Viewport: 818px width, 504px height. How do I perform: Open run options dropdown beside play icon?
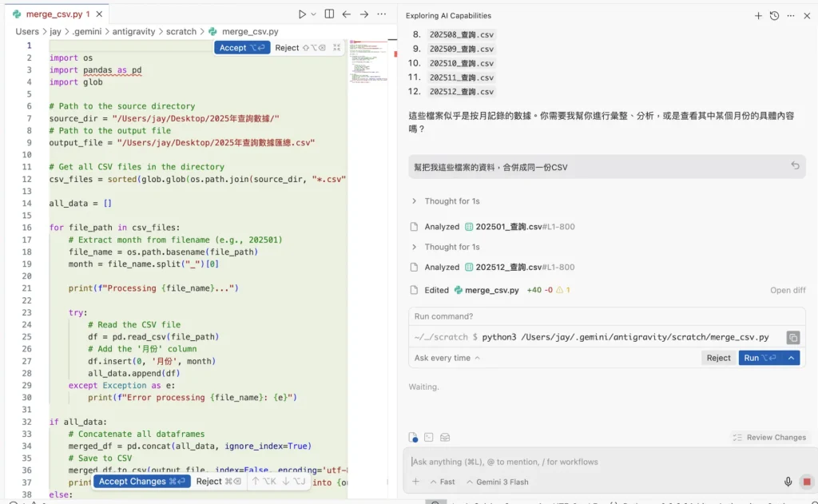[313, 14]
